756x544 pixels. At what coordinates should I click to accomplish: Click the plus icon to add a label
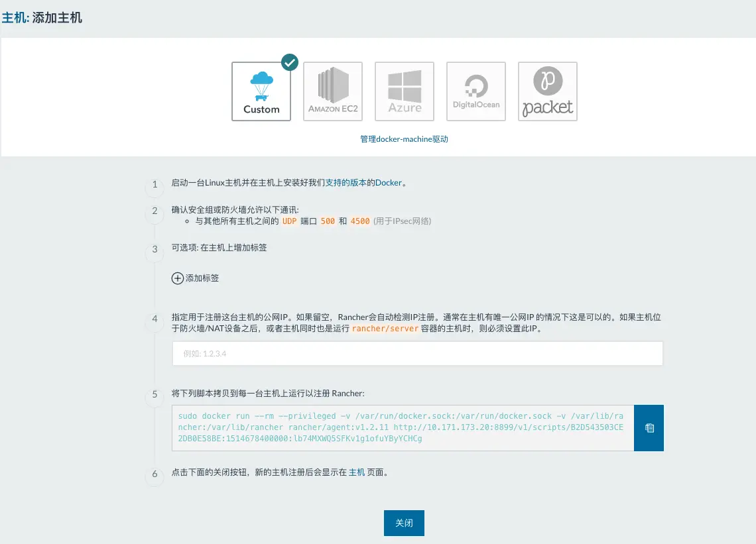(x=178, y=278)
